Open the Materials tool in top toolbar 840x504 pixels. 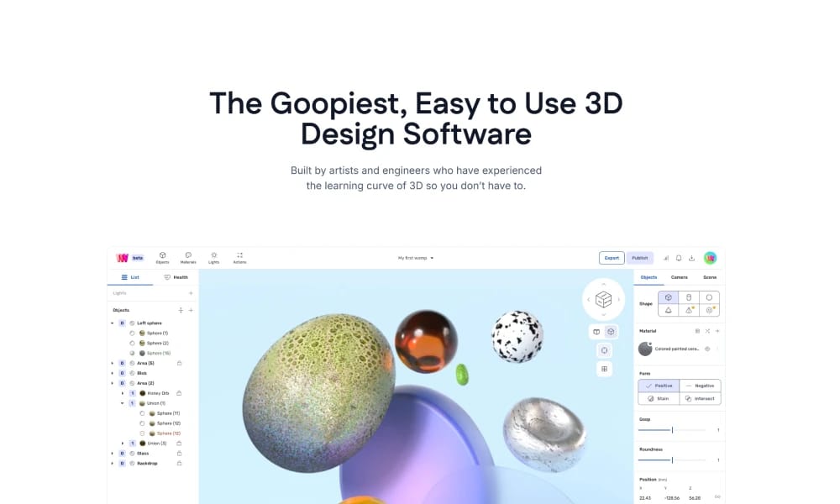coord(188,258)
